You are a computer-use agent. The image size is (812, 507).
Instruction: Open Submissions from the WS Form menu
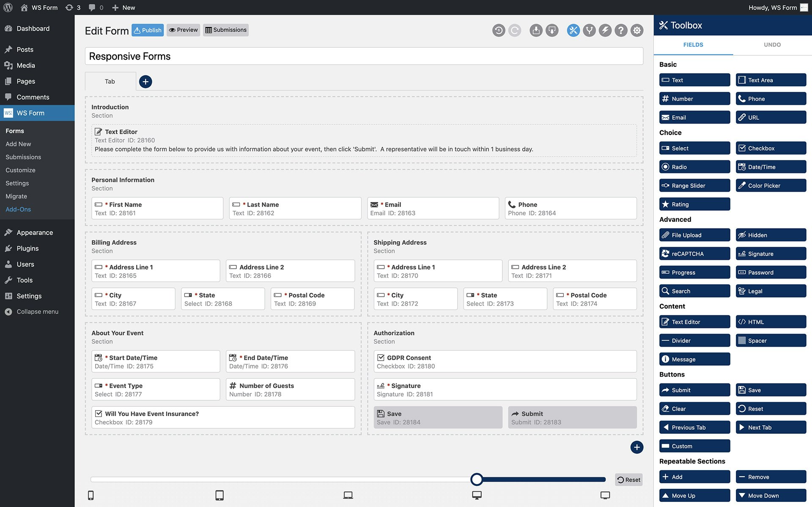23,157
